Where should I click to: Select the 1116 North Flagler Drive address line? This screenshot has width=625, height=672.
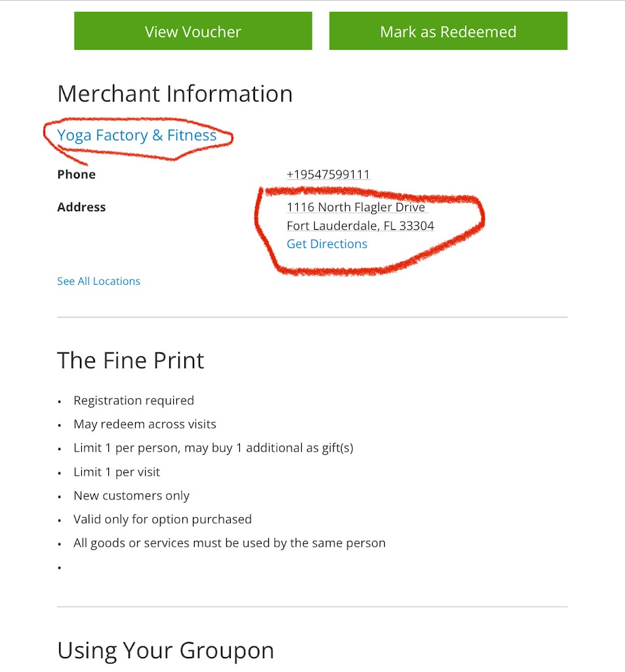356,207
